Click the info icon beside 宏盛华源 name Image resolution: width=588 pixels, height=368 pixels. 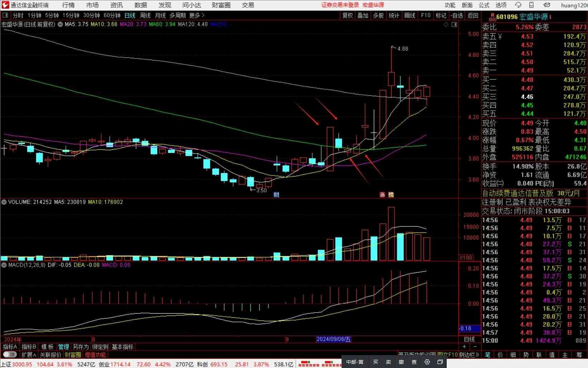click(x=550, y=17)
